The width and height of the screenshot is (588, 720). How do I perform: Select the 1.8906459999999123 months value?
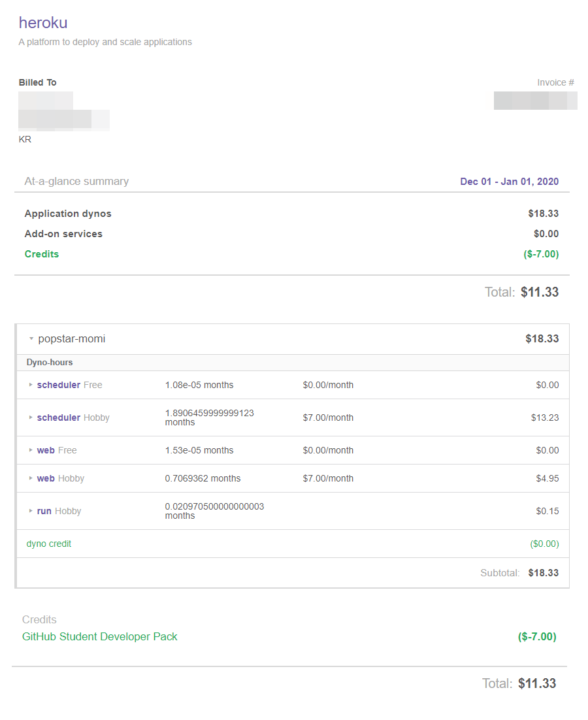click(209, 417)
